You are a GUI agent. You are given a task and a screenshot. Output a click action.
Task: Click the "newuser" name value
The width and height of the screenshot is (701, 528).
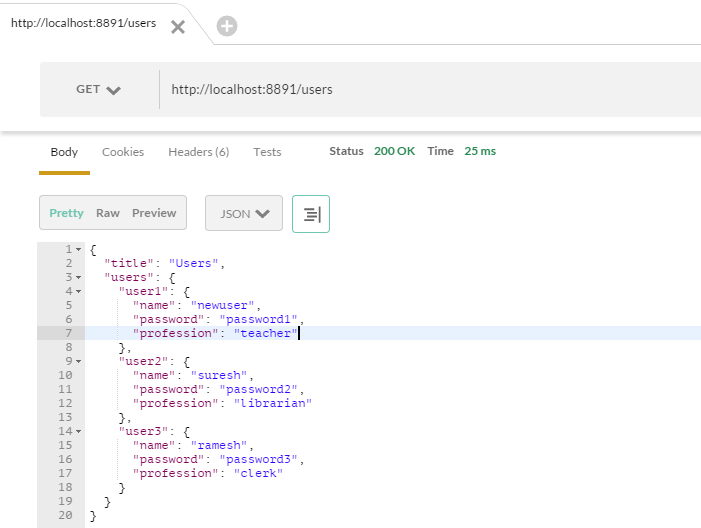(x=222, y=305)
